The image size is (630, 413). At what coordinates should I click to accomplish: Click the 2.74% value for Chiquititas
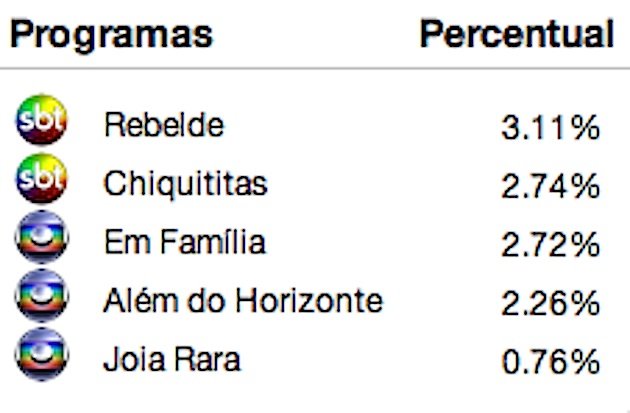pos(551,186)
